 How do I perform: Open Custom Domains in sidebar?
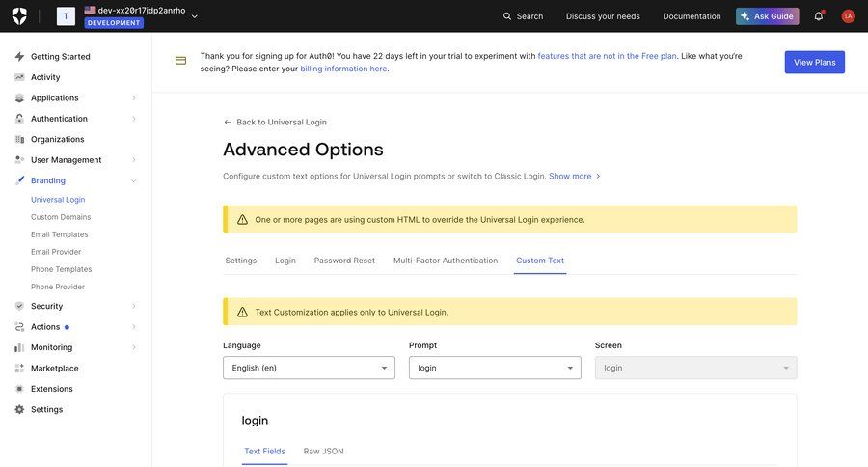coord(61,217)
